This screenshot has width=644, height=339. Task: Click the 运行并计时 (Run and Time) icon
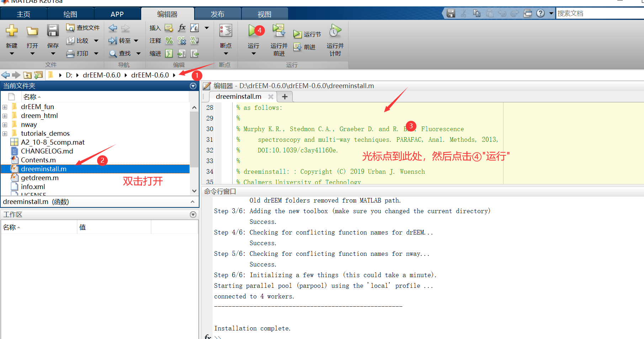335,31
